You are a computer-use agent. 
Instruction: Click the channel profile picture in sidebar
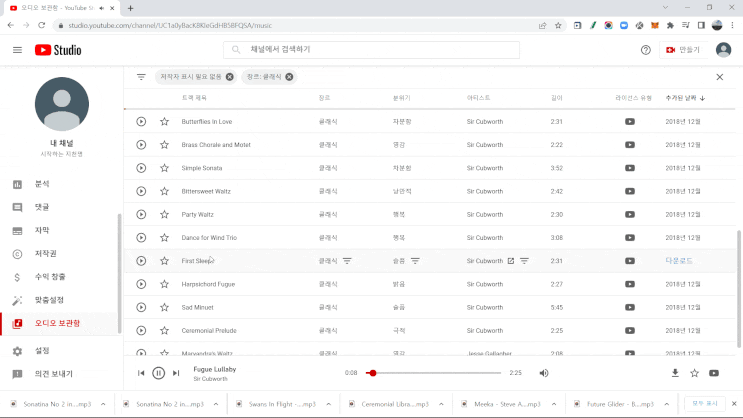click(62, 104)
